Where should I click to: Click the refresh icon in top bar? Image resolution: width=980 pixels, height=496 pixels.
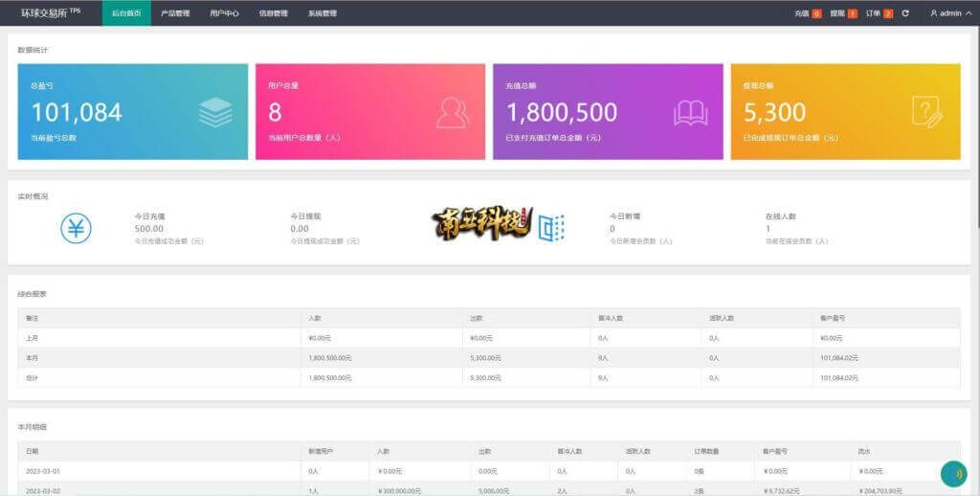tap(905, 13)
